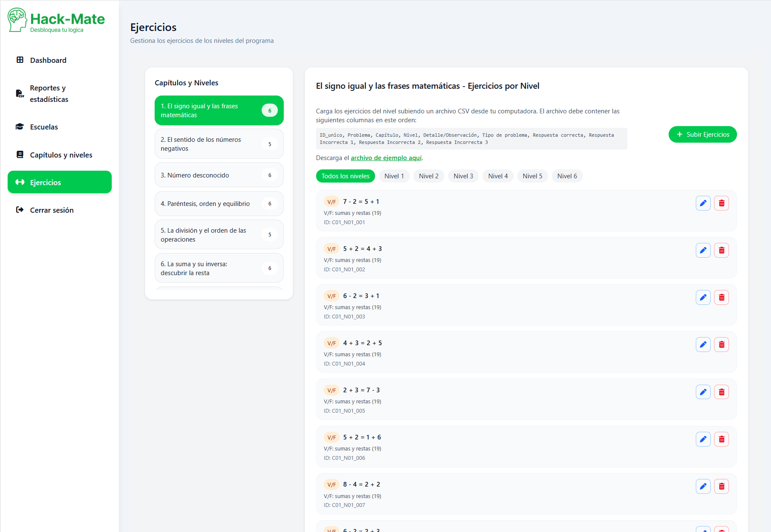Download the archivo de ejemplo aquí link

coord(386,158)
